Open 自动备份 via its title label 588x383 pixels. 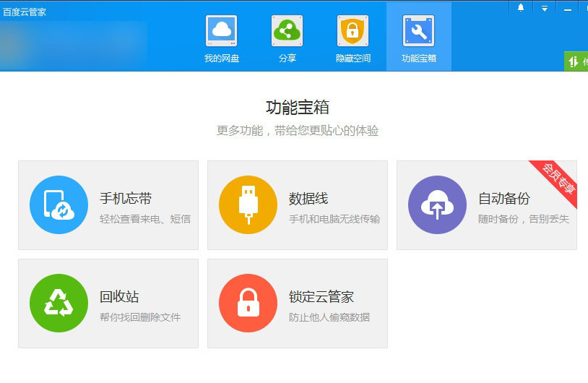coord(503,199)
